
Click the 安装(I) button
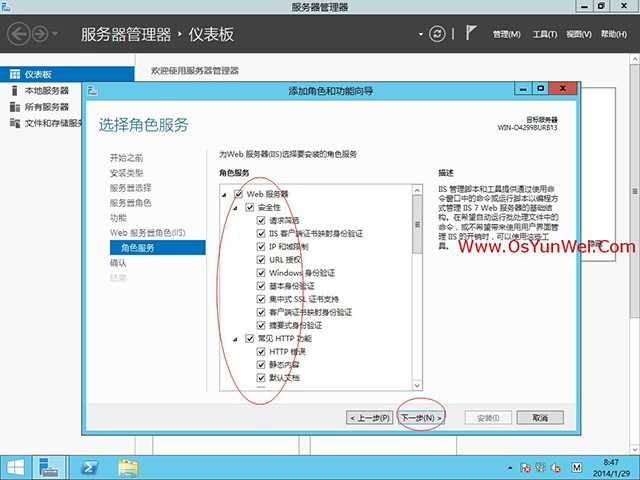pos(488,418)
